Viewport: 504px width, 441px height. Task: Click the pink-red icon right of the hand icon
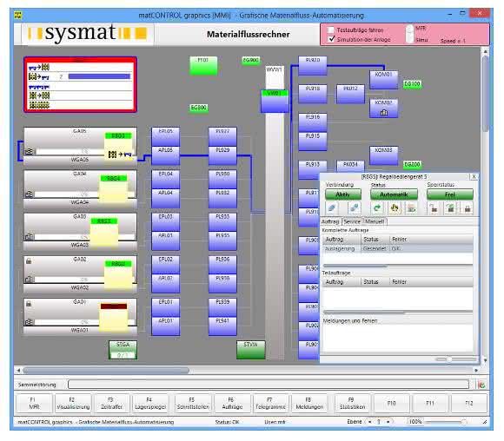click(x=411, y=208)
